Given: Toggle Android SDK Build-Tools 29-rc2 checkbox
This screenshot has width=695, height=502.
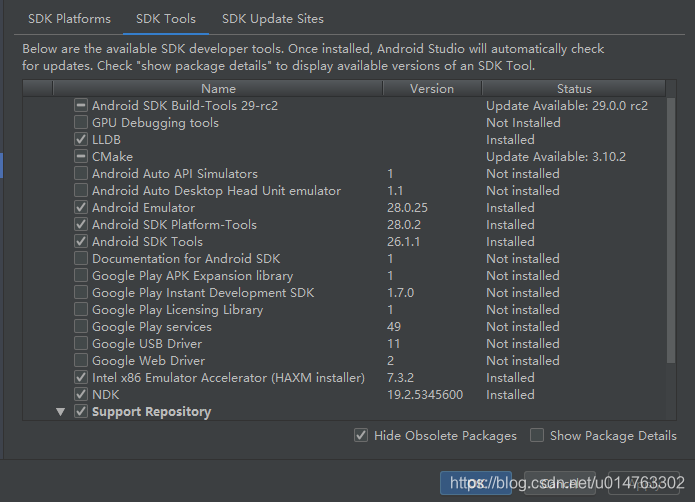Looking at the screenshot, I should tap(81, 105).
